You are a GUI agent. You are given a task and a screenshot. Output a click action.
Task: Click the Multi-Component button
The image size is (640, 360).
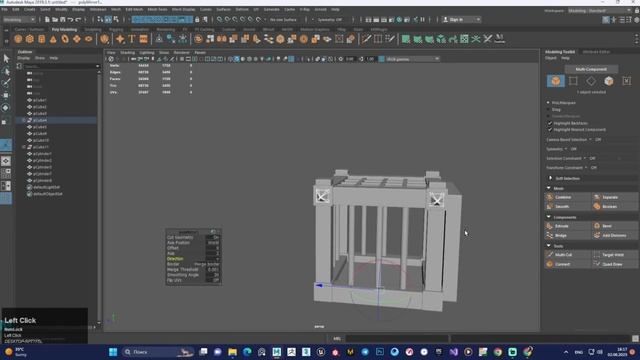coord(591,69)
